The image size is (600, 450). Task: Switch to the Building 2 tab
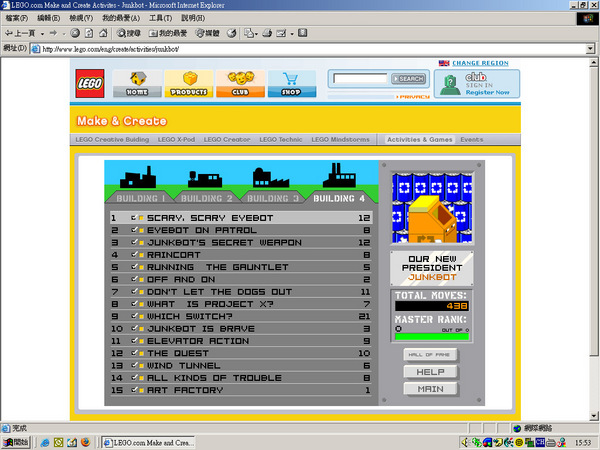(207, 198)
